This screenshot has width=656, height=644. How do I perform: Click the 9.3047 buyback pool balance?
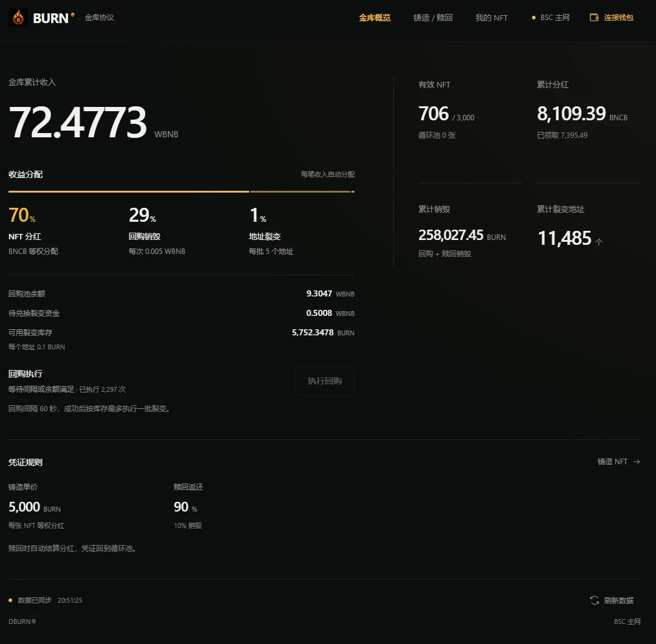[319, 293]
